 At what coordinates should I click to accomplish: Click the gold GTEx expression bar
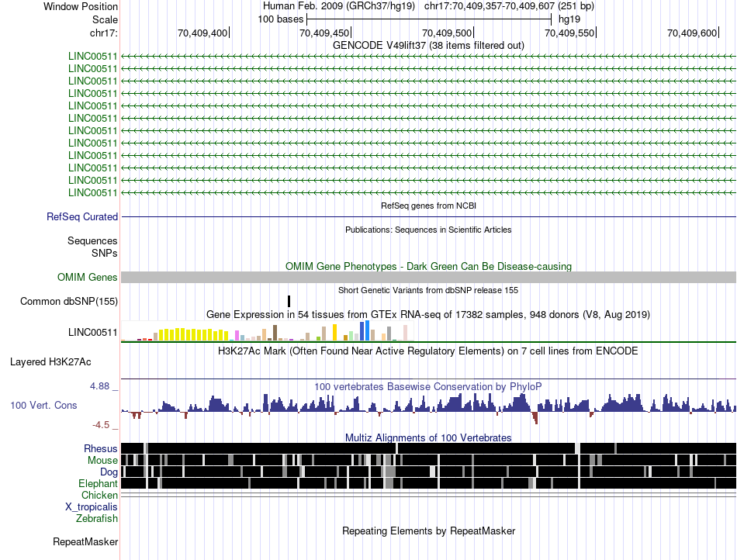click(x=334, y=332)
